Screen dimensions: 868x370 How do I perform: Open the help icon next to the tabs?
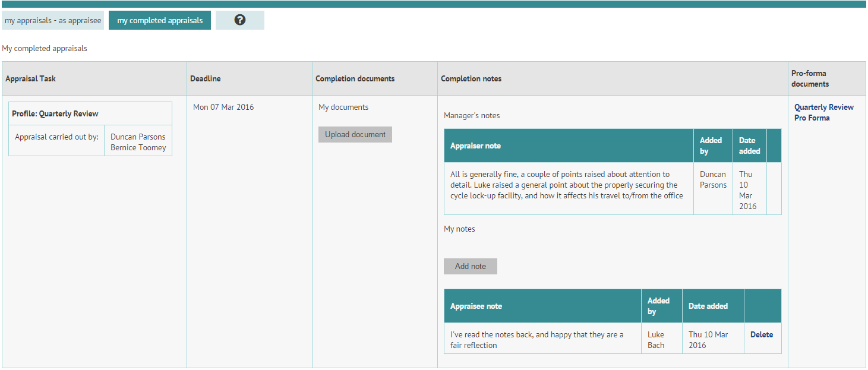(239, 20)
